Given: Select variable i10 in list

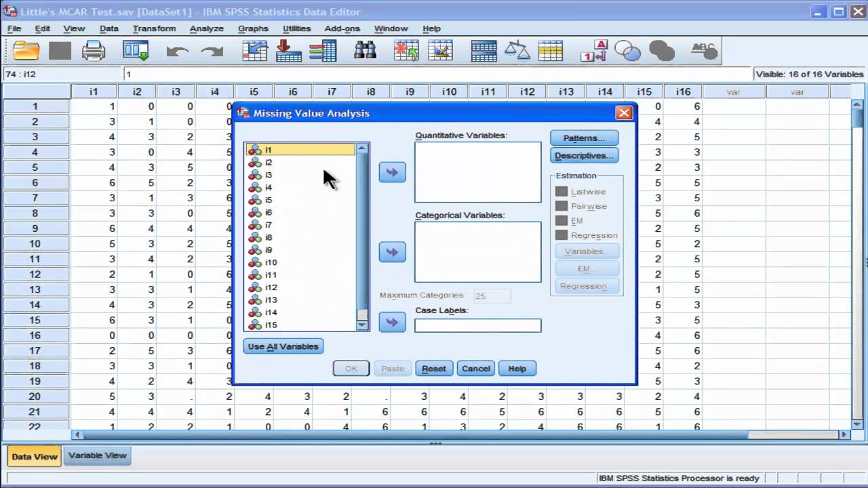Looking at the screenshot, I should 300,262.
